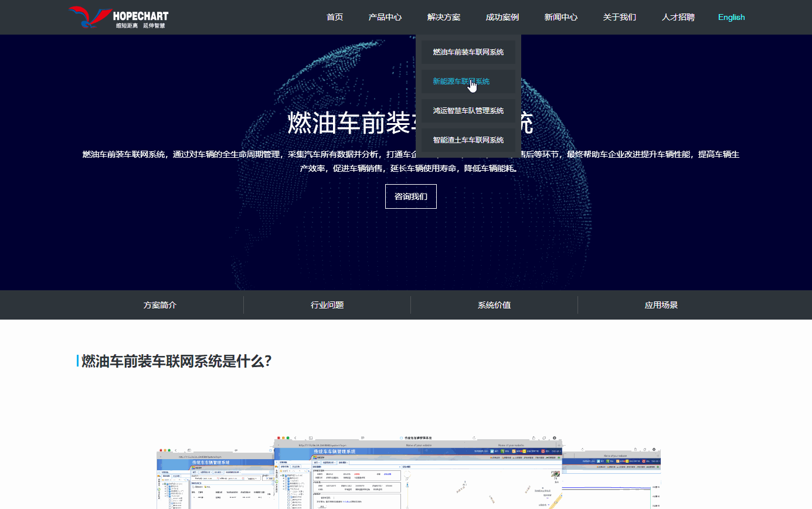Viewport: 812px width, 509px height.
Task: Click the 咨询我们 button
Action: [x=410, y=196]
